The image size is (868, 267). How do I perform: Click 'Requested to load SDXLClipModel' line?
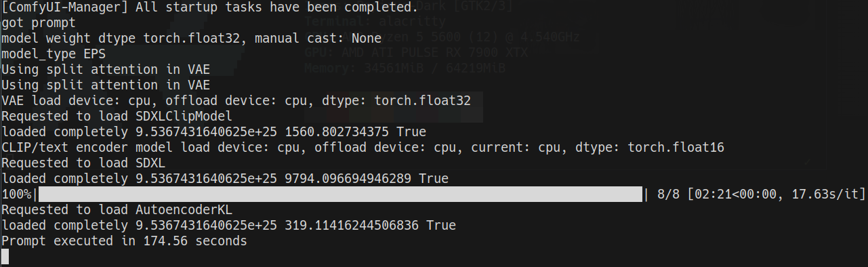(117, 117)
